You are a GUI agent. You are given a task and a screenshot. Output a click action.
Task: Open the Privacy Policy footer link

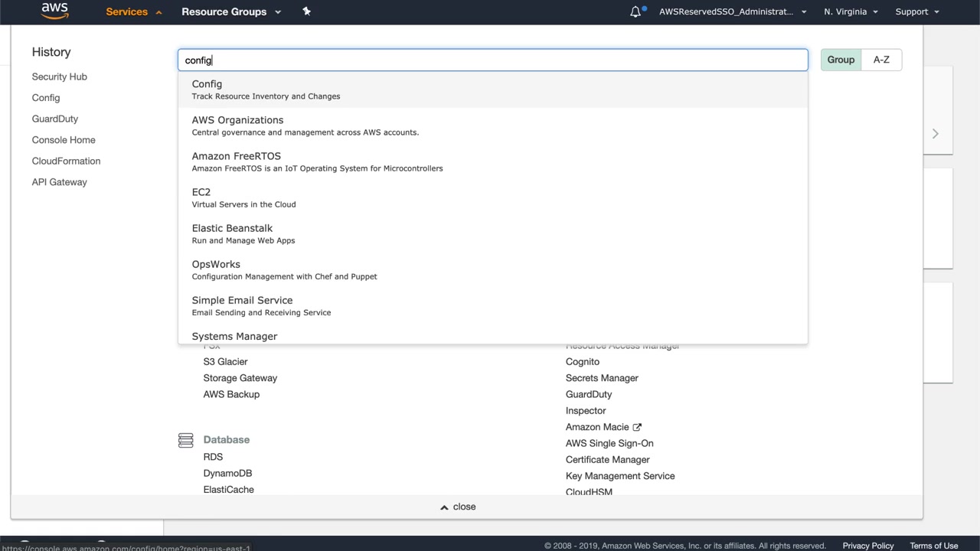867,546
